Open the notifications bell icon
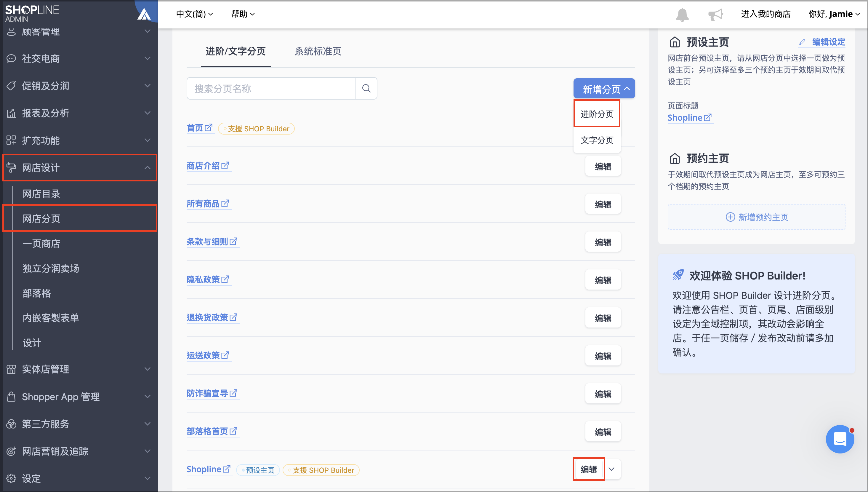The width and height of the screenshot is (868, 492). (x=682, y=15)
